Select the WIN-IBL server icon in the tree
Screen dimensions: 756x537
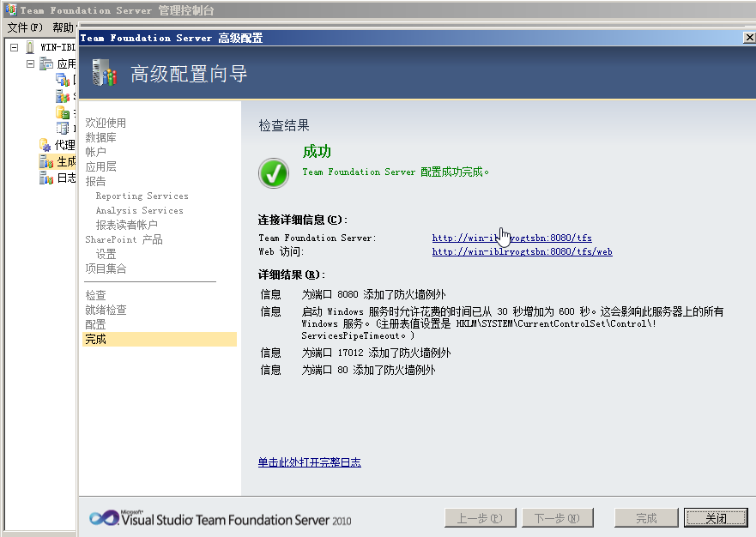[30, 47]
